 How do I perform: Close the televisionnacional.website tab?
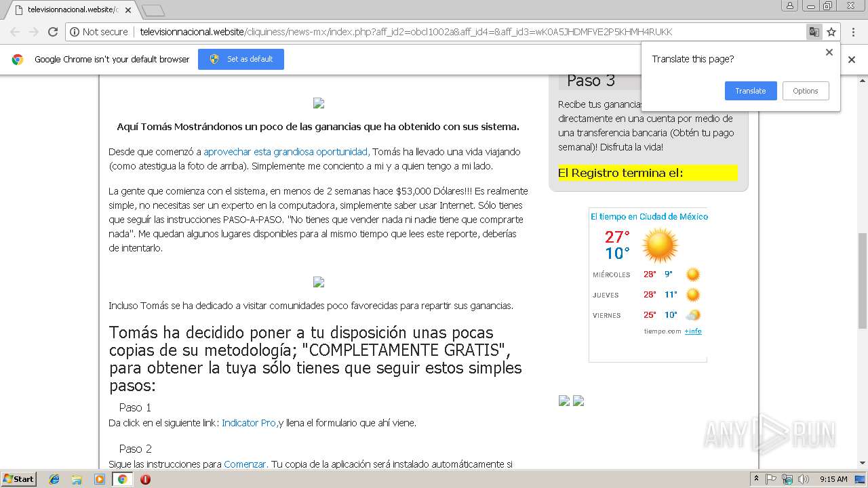click(128, 10)
